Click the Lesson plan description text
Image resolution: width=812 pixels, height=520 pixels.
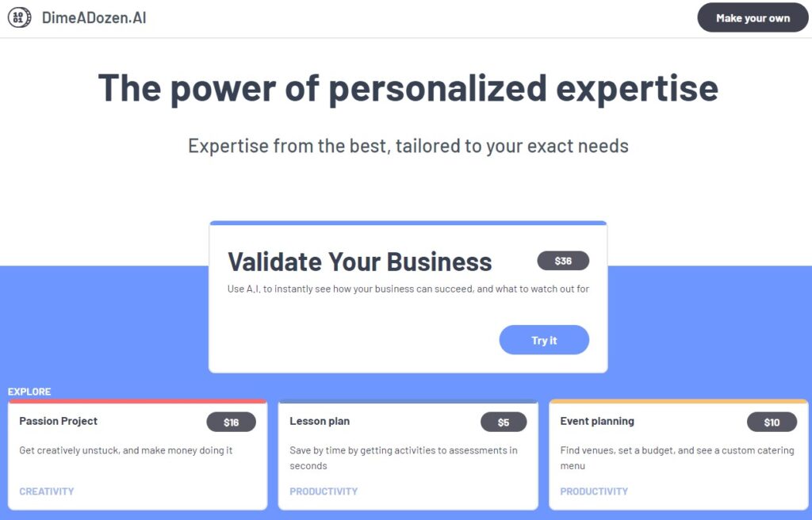point(403,457)
